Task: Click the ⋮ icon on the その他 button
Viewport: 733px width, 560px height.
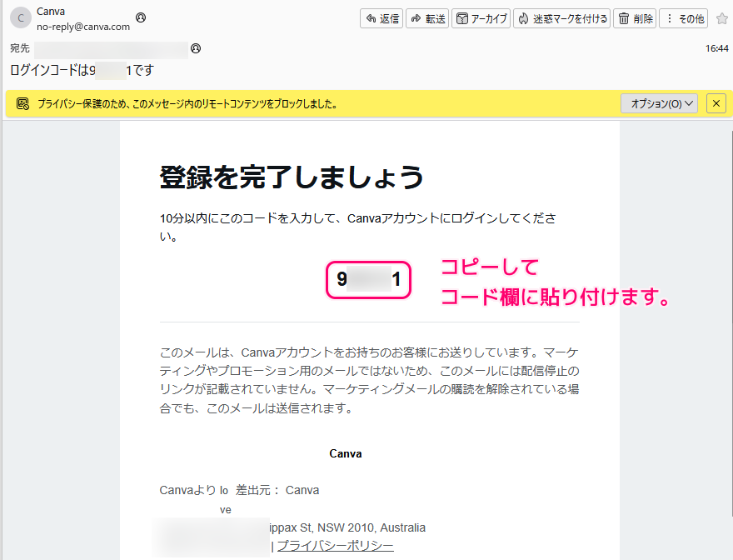Action: pos(671,17)
